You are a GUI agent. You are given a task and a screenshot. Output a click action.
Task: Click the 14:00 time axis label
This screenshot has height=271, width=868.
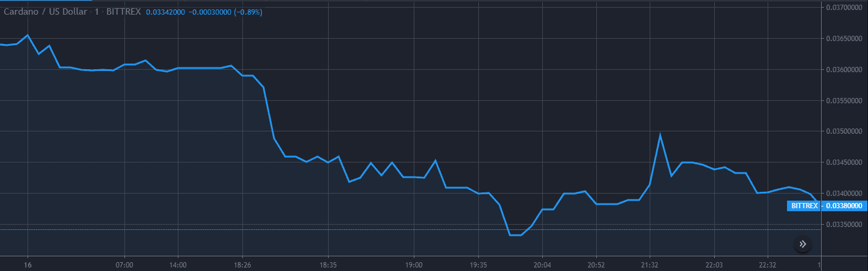point(178,265)
